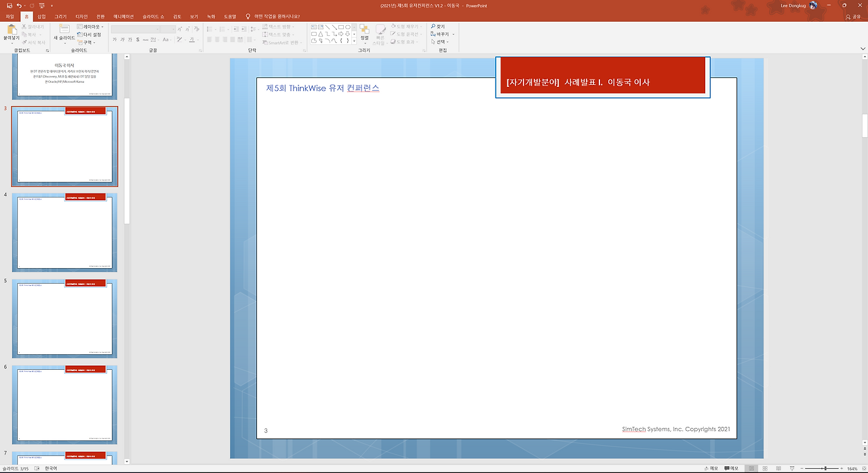Click the Lee Dongkug account name

(794, 5)
